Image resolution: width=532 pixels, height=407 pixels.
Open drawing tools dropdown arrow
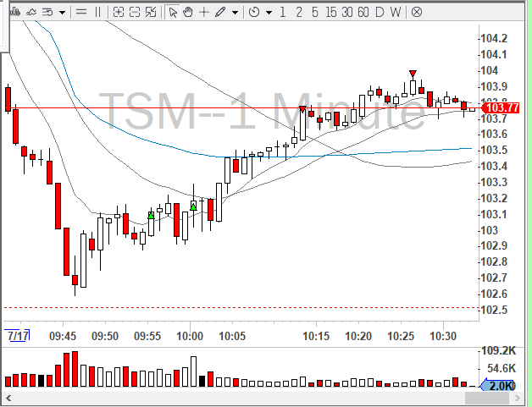click(x=235, y=13)
